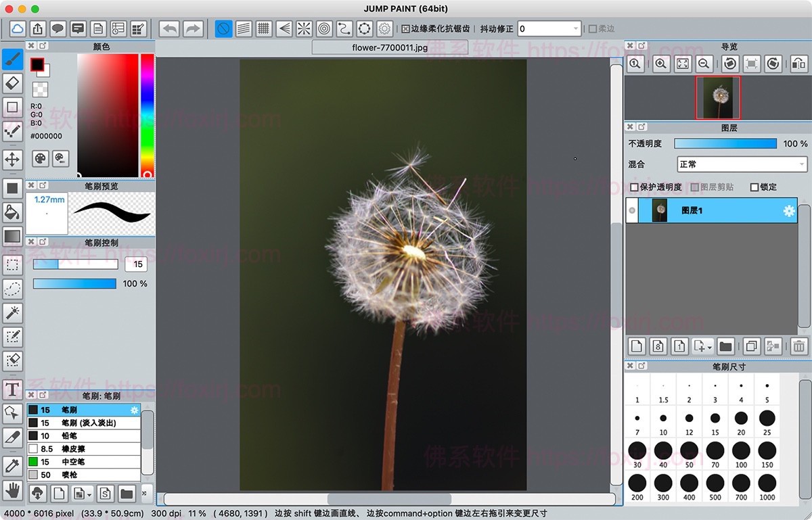Toggle visibility of 图层1 layer

632,211
